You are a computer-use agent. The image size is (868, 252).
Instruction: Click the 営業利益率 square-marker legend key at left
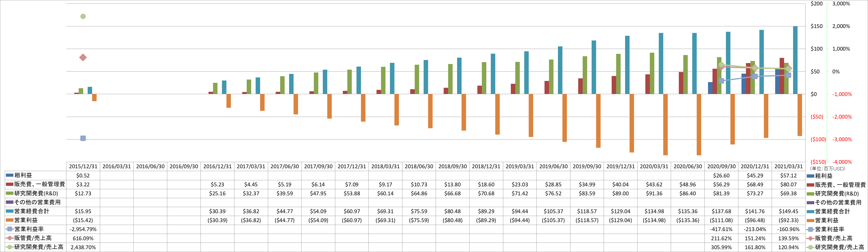[x=9, y=229]
